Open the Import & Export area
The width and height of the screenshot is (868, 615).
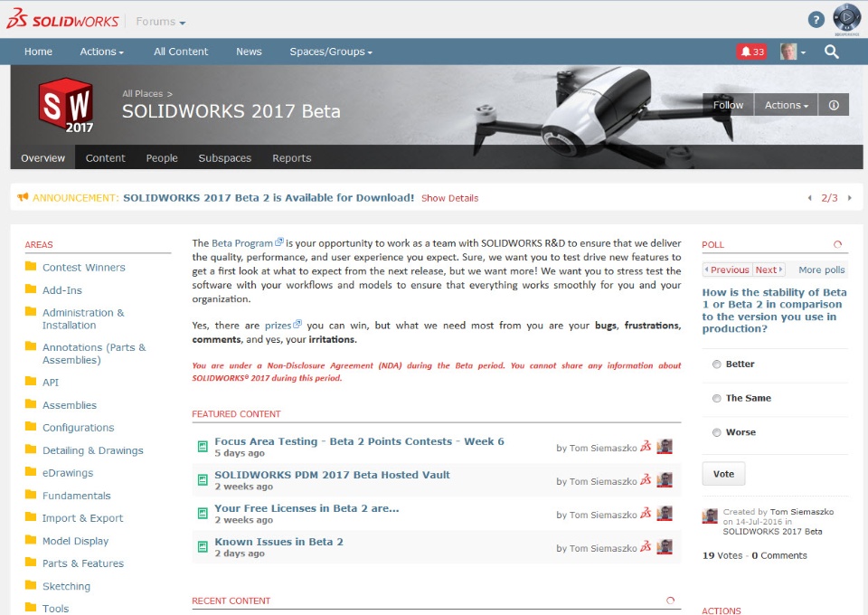(x=82, y=517)
